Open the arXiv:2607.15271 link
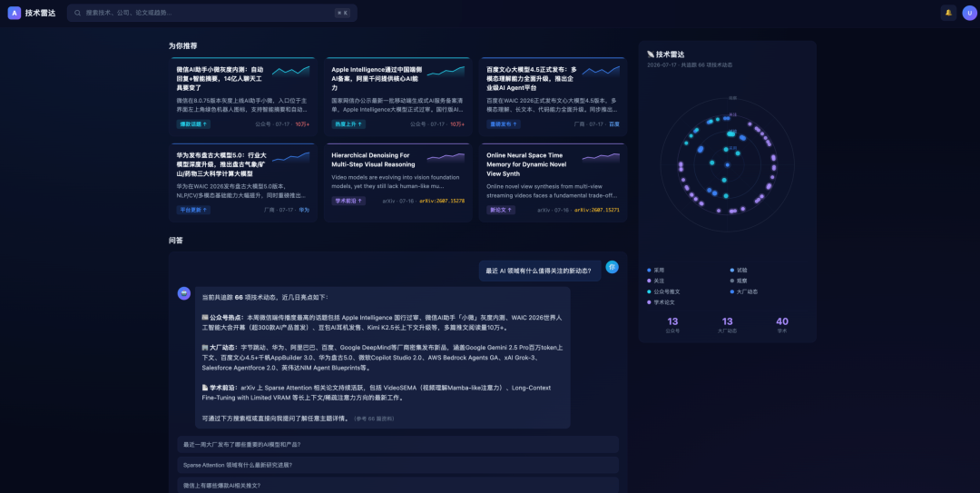This screenshot has width=980, height=493. 597,211
